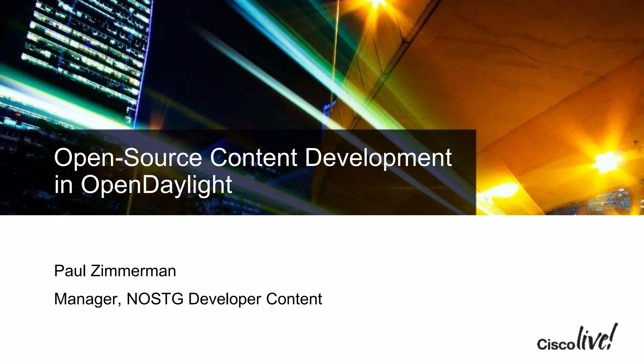Click the "in OpenDaylight" title line
This screenshot has height=362, width=644.
pos(143,185)
